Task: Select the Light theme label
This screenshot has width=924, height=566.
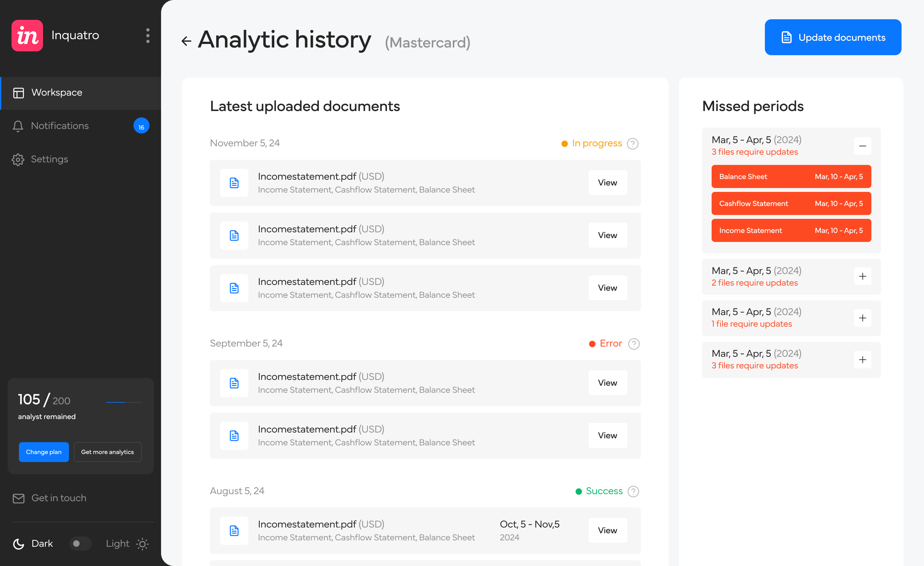Action: (117, 544)
